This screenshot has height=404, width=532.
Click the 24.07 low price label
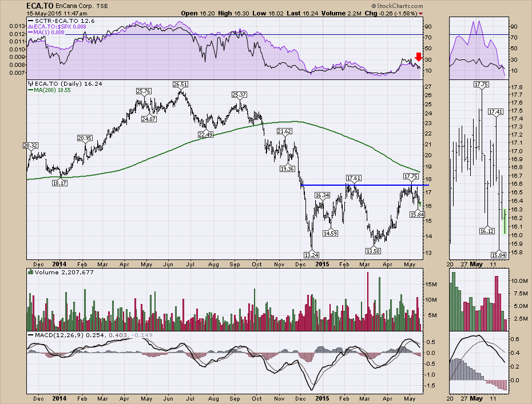click(x=149, y=119)
